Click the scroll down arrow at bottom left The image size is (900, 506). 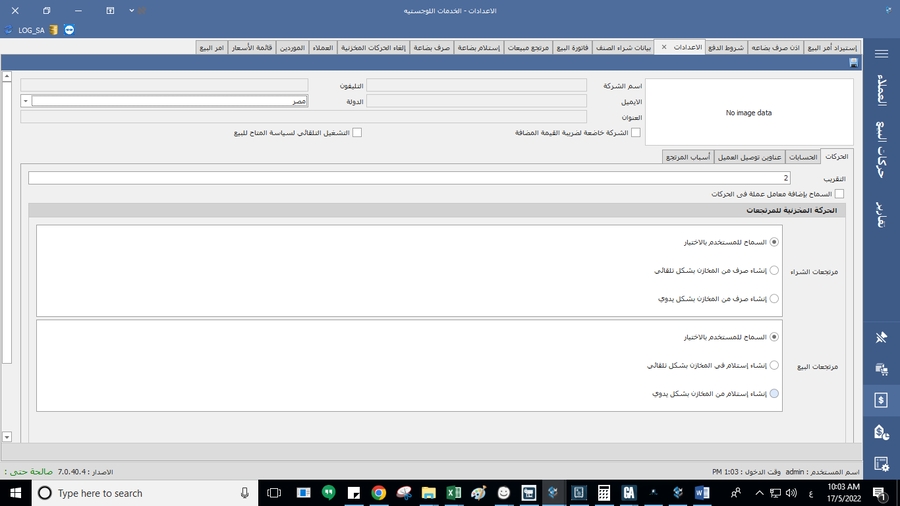click(7, 437)
